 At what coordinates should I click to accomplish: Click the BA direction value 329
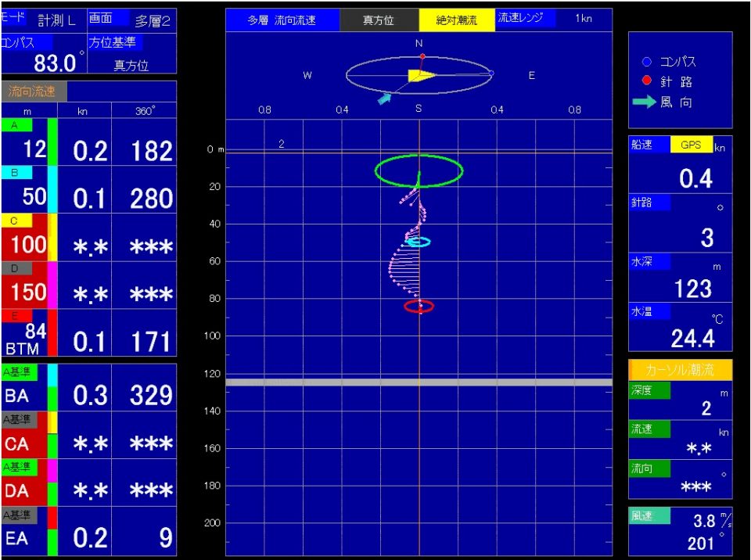coord(151,395)
